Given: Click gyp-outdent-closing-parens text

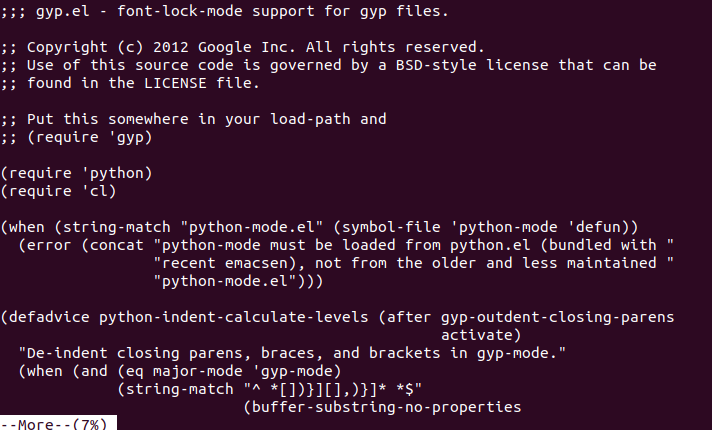Looking at the screenshot, I should tap(558, 317).
